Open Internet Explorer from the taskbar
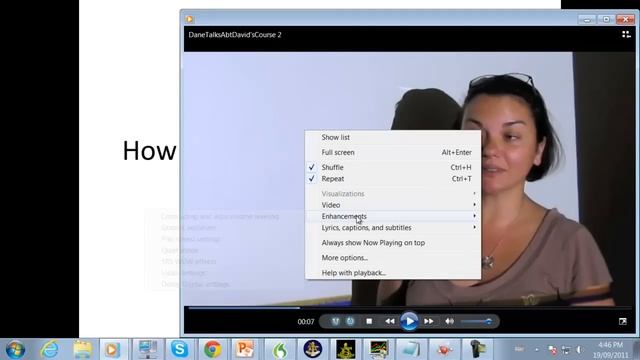Image resolution: width=640 pixels, height=360 pixels. (49, 349)
